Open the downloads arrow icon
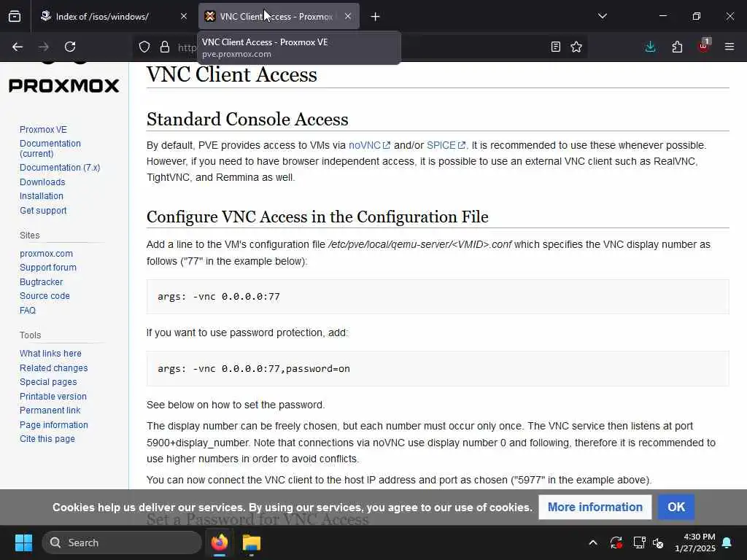The image size is (747, 560). (650, 47)
